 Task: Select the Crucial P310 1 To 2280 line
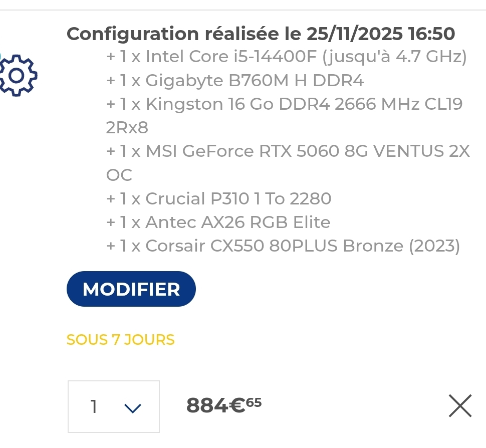[219, 199]
